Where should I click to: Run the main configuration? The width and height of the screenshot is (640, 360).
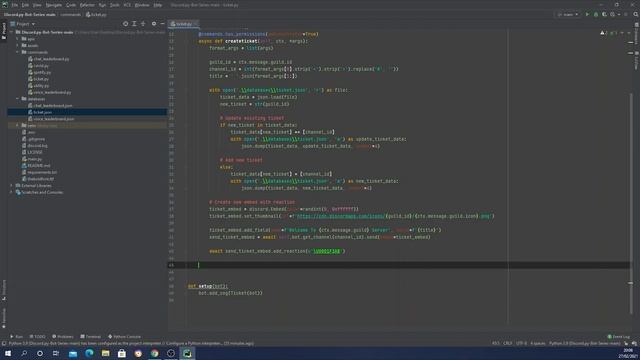[587, 14]
